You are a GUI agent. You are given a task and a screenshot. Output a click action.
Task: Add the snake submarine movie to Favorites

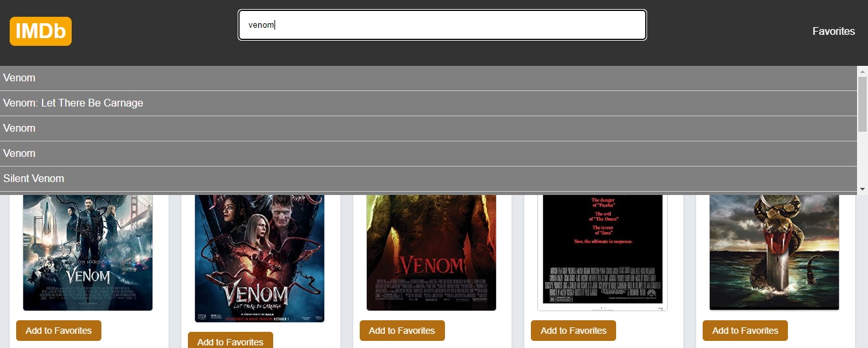coord(745,331)
